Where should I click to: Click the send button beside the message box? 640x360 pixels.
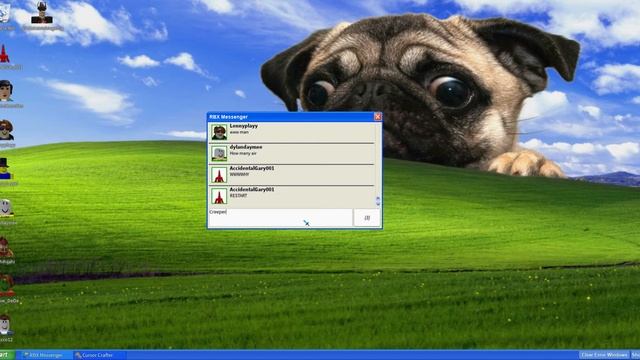pyautogui.click(x=367, y=218)
